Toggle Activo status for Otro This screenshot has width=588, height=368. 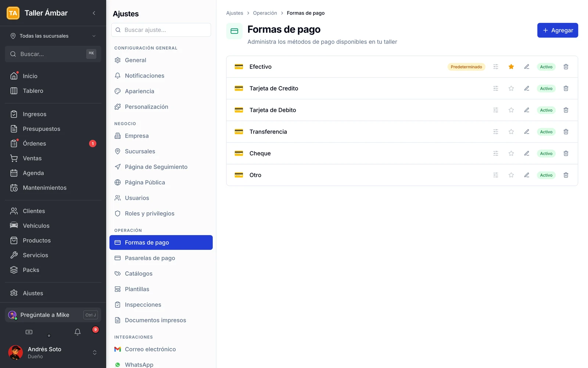click(546, 175)
